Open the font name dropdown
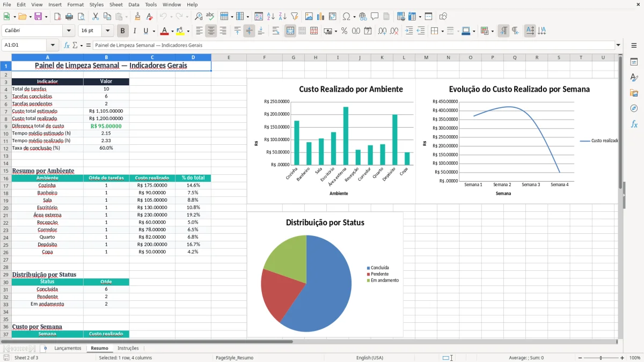 (68, 31)
